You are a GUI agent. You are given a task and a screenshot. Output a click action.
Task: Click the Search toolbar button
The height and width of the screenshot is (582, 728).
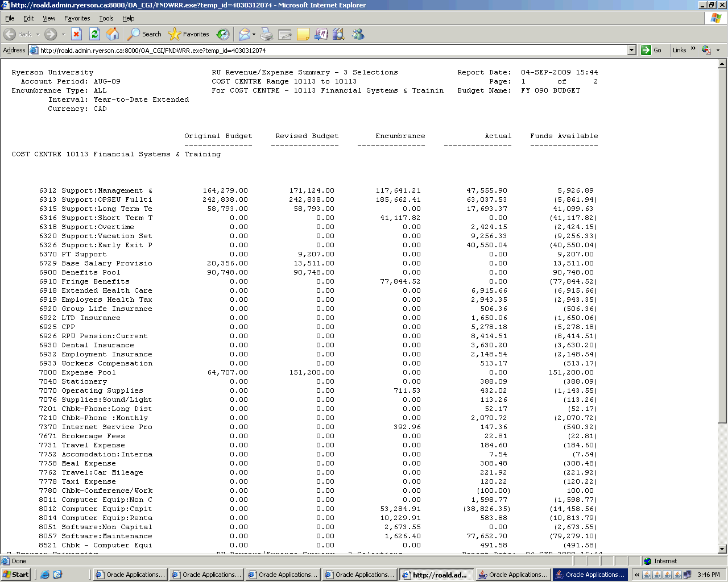click(x=144, y=34)
